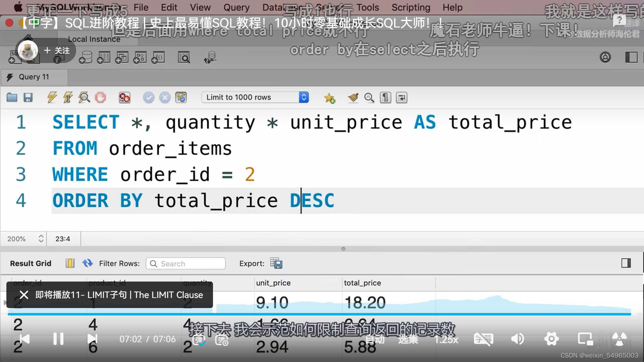Open the 200% zoom stepper control

(x=41, y=239)
